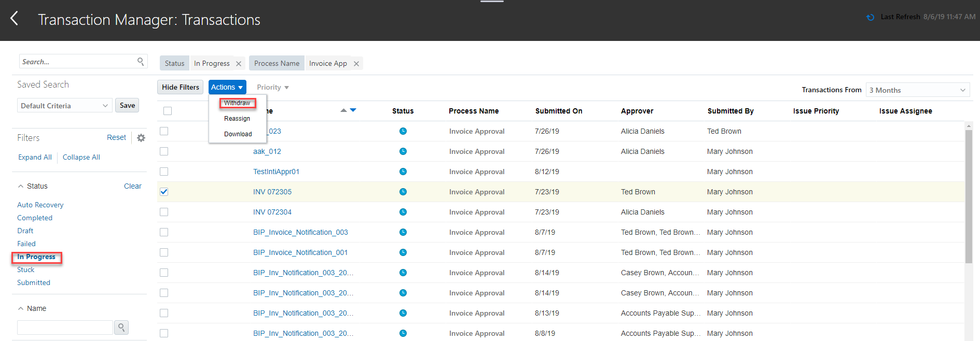The image size is (980, 341).
Task: Choose Withdraw from the Actions menu
Action: pyautogui.click(x=237, y=103)
